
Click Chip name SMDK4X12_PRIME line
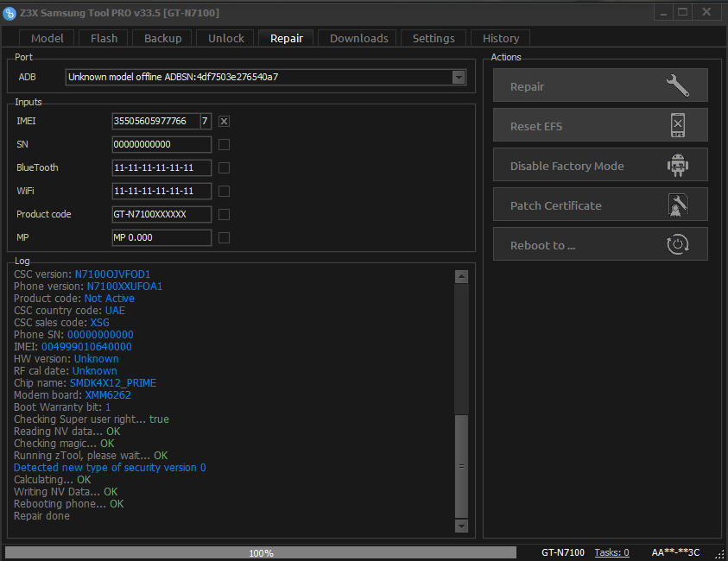pos(85,383)
